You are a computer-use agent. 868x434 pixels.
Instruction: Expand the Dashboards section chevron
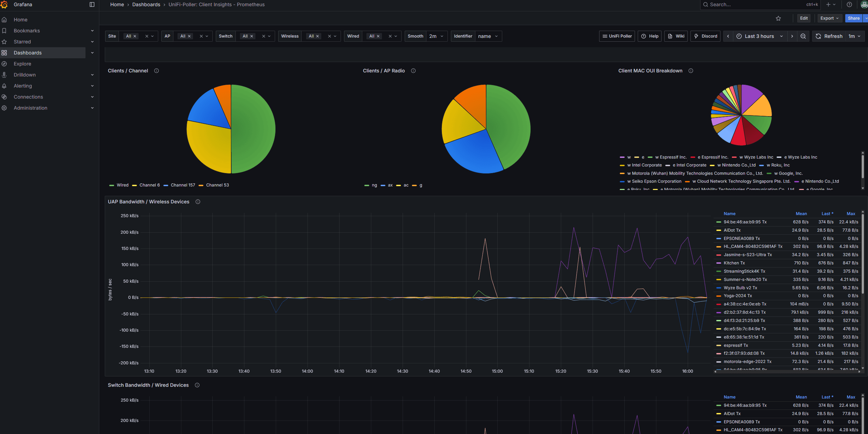tap(92, 53)
